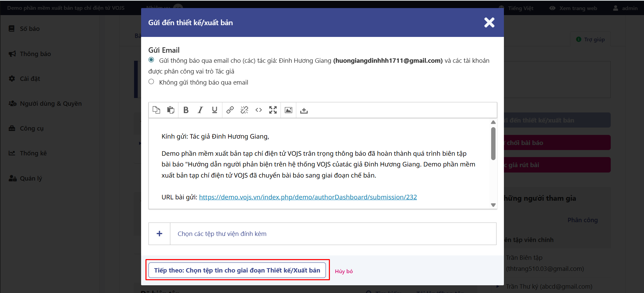The image size is (644, 293).
Task: Expand 'Chọn các tệp thư viện đính kèm' with plus
Action: coord(160,234)
